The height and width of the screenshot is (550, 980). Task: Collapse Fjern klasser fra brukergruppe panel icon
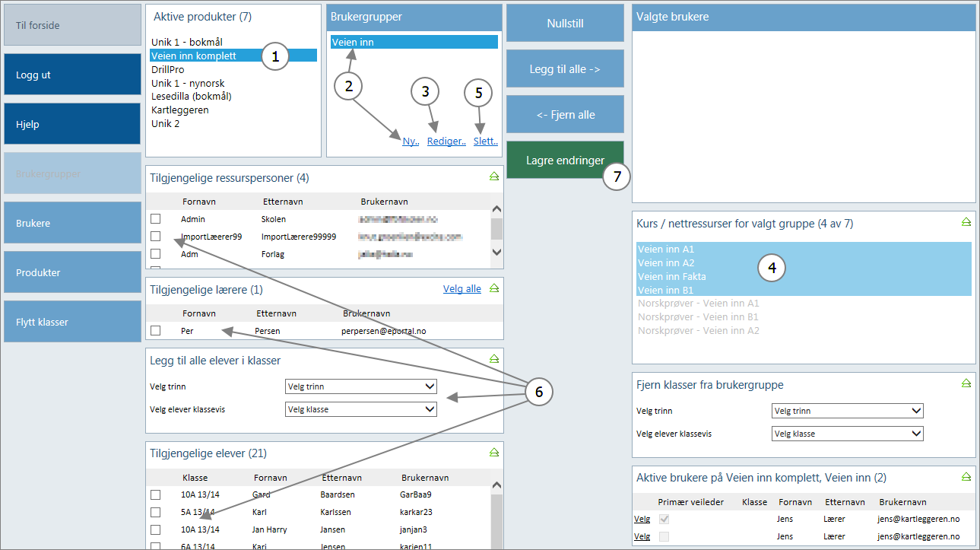tap(966, 383)
